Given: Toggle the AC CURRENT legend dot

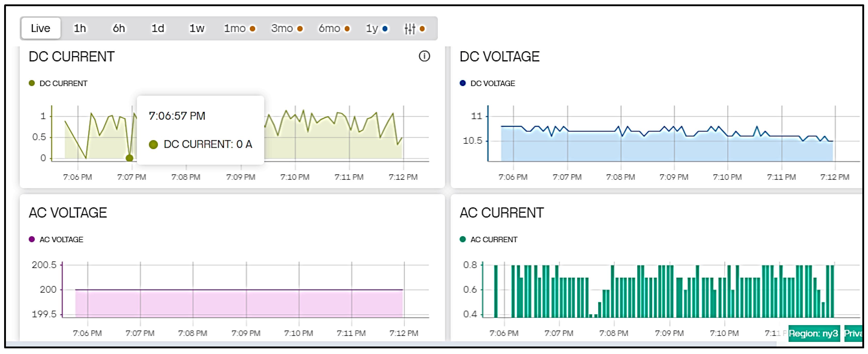Looking at the screenshot, I should pyautogui.click(x=463, y=239).
